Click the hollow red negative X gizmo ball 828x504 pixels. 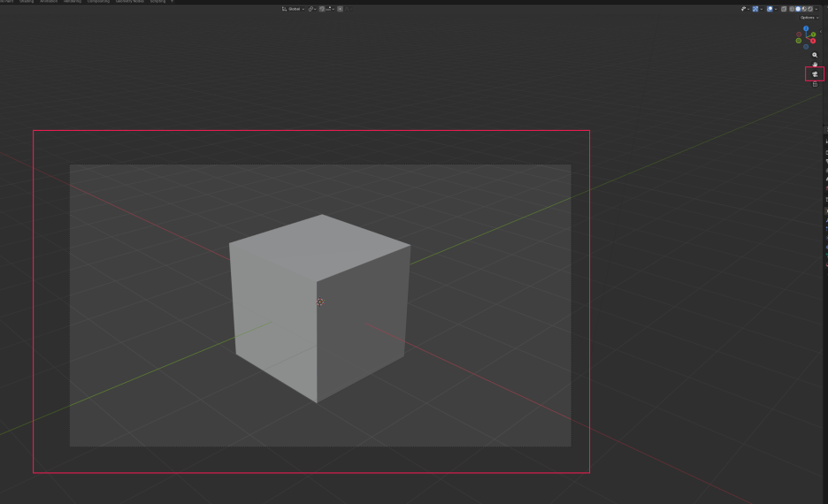pyautogui.click(x=799, y=34)
